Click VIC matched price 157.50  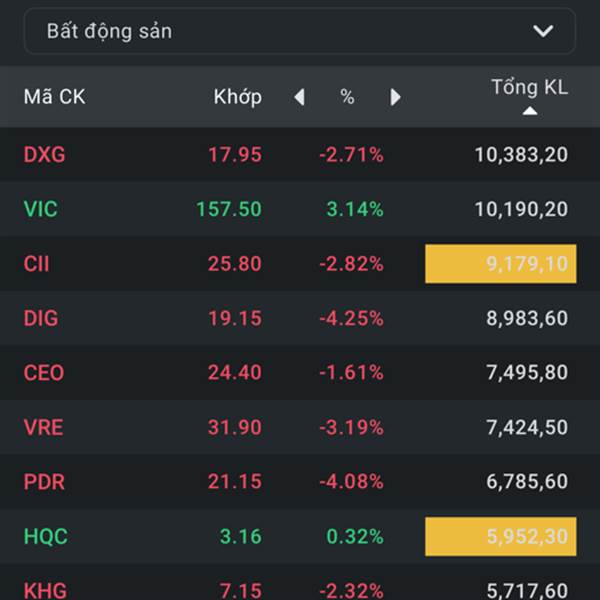229,209
